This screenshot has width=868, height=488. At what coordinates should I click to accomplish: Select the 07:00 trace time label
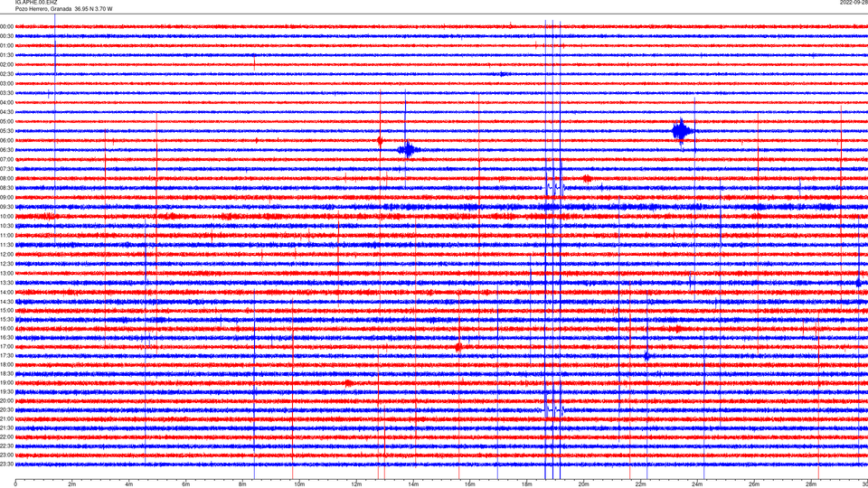6,159
